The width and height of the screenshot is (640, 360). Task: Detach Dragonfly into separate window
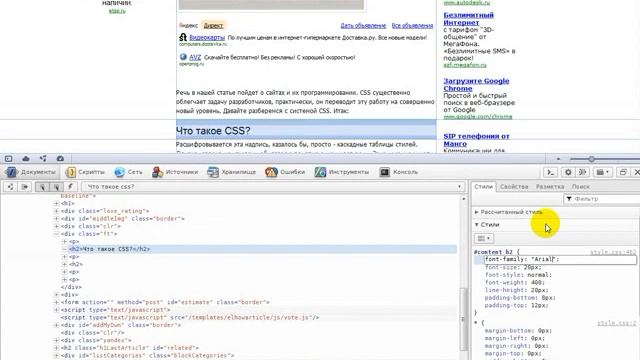coord(623,172)
